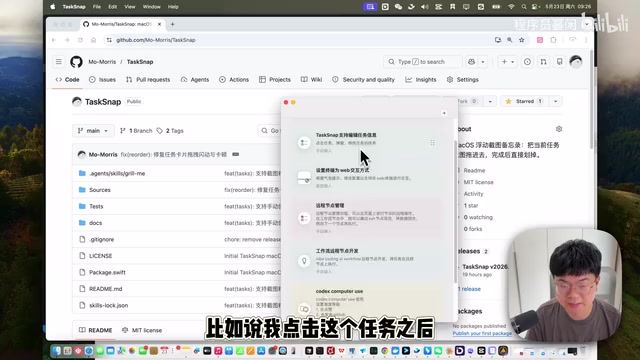This screenshot has width=640, height=360.
Task: Open the 2 Tags link
Action: tap(170, 131)
